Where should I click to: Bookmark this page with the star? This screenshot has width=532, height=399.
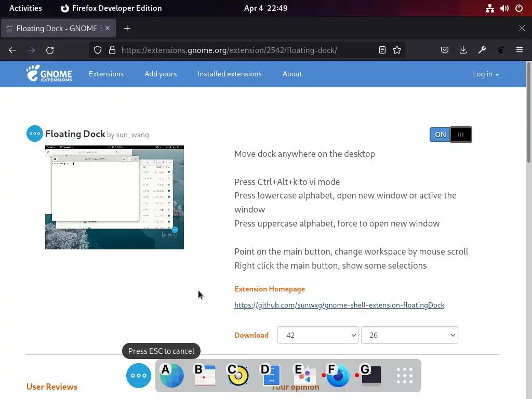point(397,50)
